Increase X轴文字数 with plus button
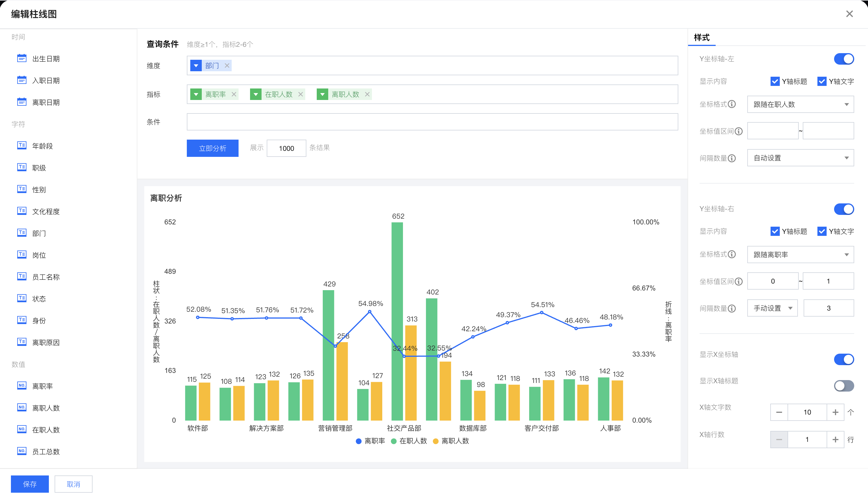The height and width of the screenshot is (497, 868). coord(835,412)
